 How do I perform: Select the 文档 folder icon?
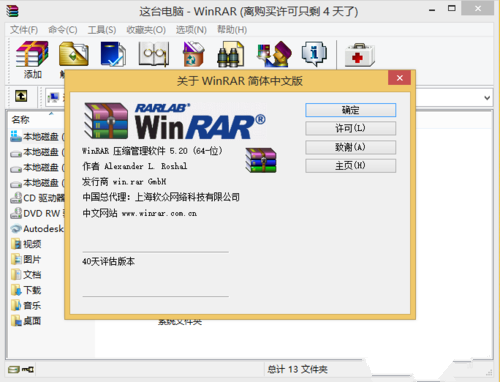16,275
